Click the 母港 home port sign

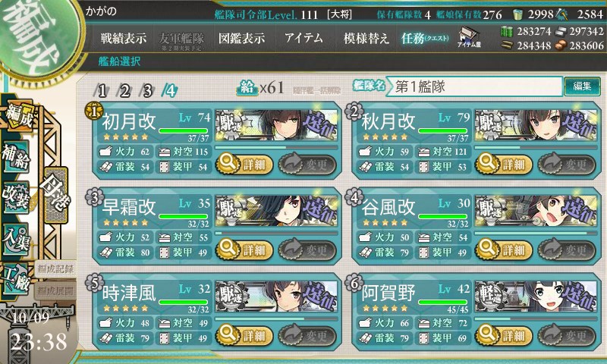56,195
